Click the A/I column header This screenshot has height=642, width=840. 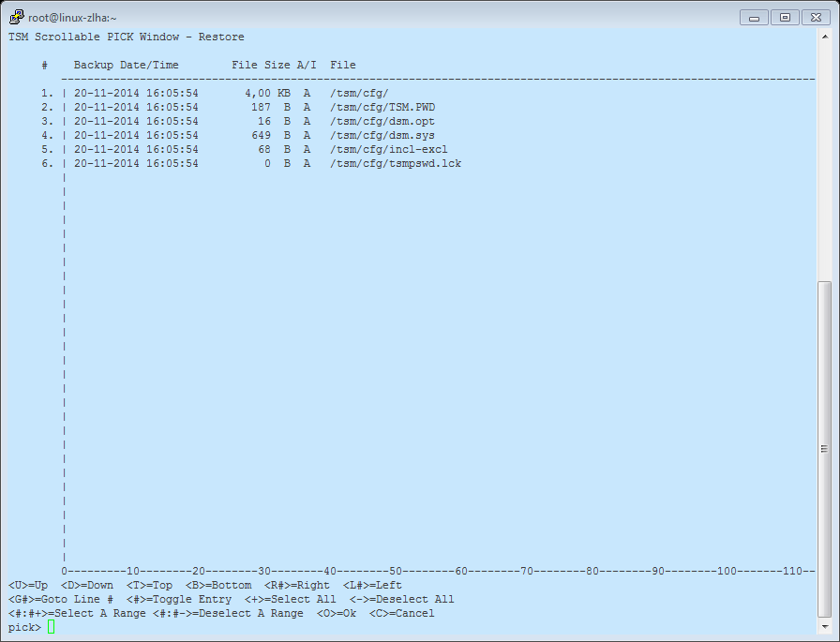[307, 66]
